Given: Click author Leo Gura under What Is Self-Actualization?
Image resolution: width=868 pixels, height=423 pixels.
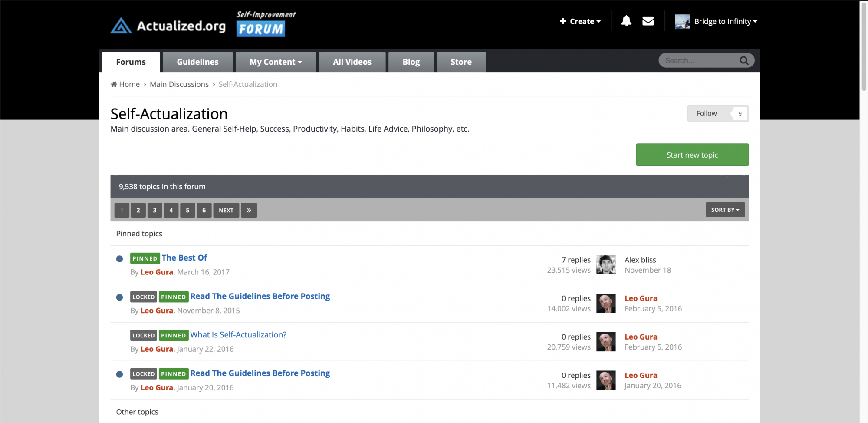Looking at the screenshot, I should coord(157,349).
